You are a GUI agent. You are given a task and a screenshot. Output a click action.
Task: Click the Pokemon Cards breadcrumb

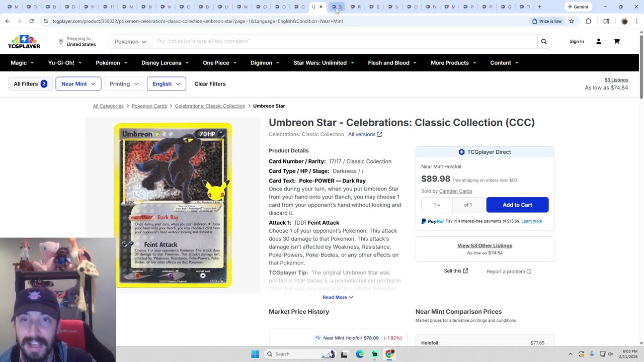pos(149,106)
